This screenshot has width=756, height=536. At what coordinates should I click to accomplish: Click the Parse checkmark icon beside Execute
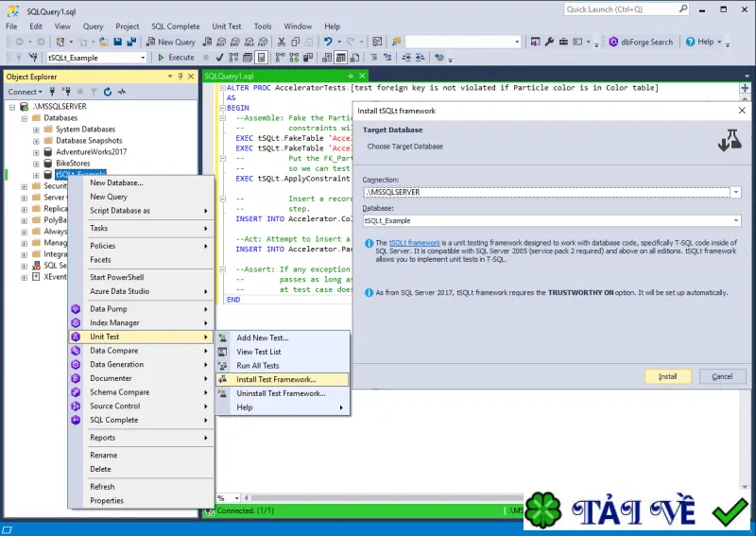(x=219, y=58)
